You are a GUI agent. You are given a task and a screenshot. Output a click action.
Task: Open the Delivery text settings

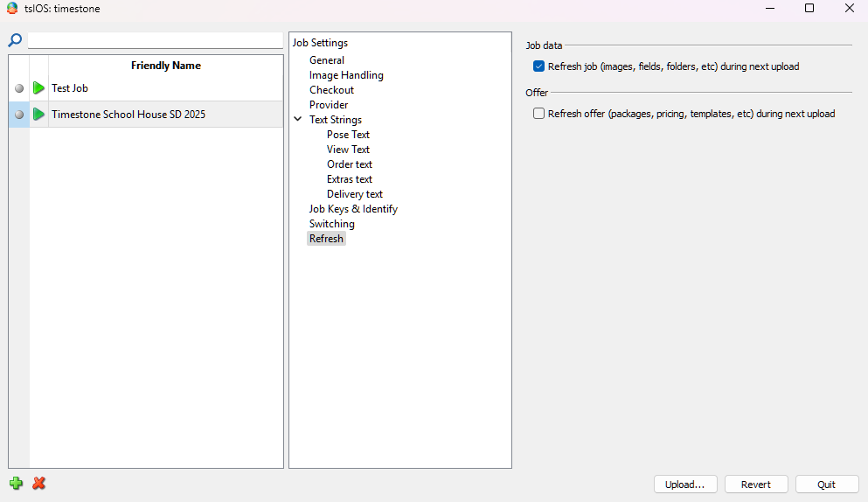[x=354, y=194]
